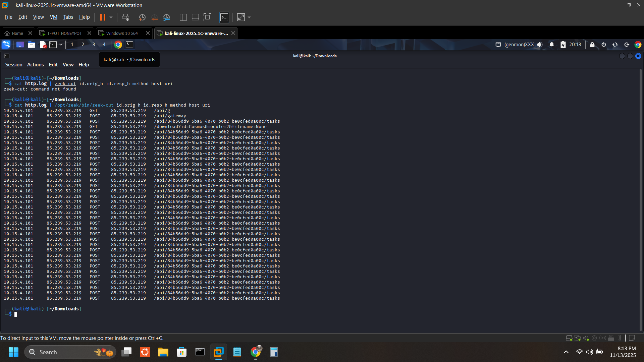Open the power options dropdown beside the pause button

point(111,17)
